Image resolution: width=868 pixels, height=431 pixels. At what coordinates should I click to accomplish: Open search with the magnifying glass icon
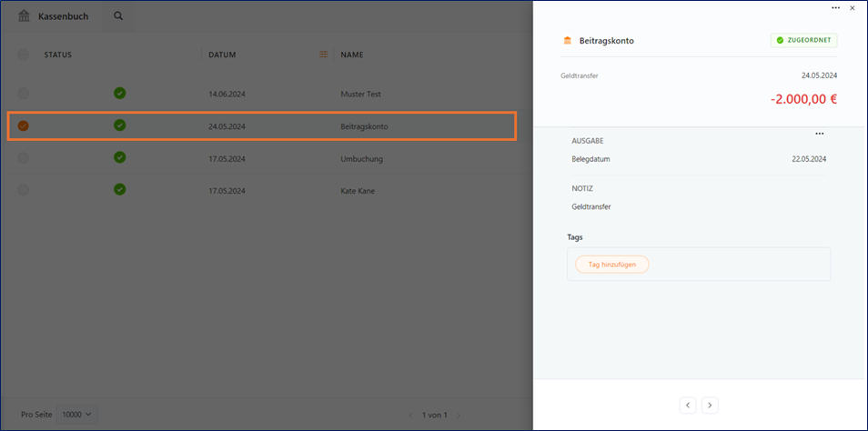click(x=118, y=16)
